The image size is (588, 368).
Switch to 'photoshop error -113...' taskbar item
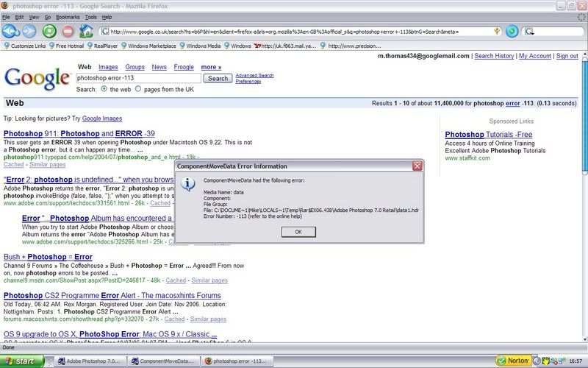(x=237, y=361)
